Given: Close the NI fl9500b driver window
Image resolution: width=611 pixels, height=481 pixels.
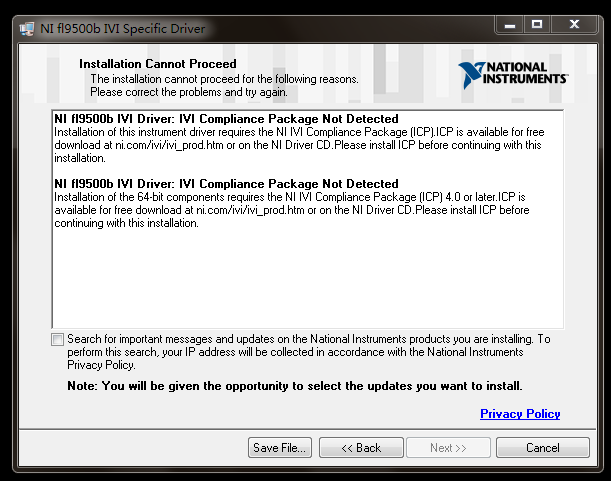Looking at the screenshot, I should [x=574, y=25].
